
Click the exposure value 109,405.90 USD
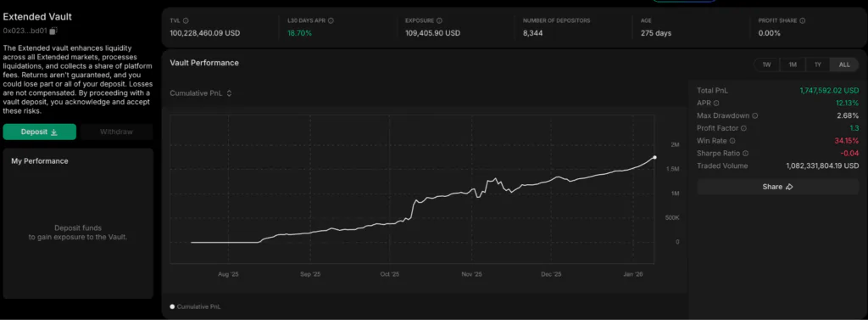[432, 33]
